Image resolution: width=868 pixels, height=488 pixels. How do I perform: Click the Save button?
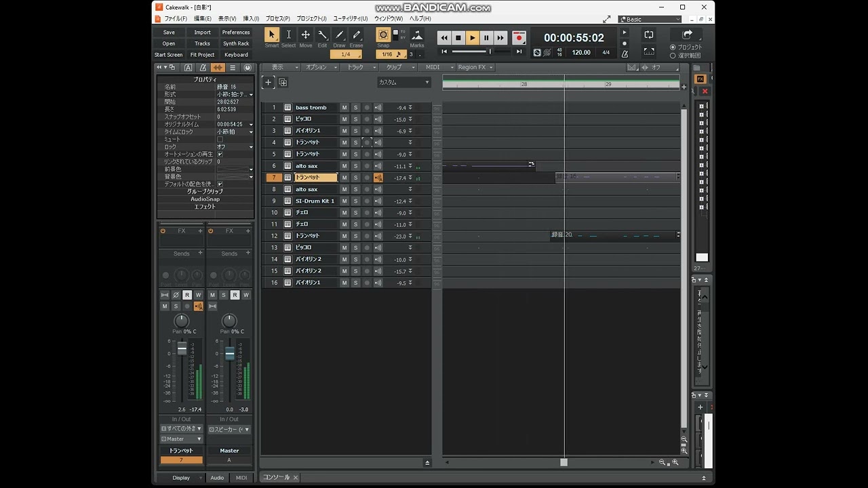pos(169,33)
